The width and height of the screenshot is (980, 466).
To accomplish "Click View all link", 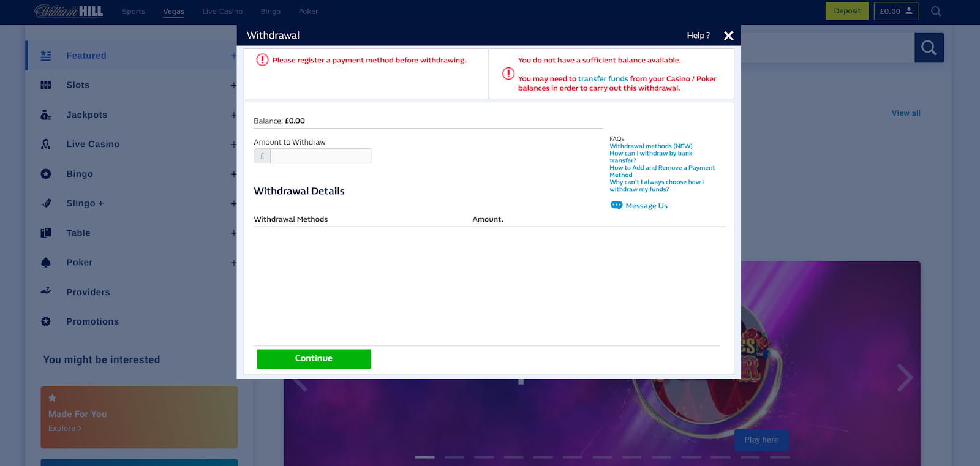I will tap(906, 113).
